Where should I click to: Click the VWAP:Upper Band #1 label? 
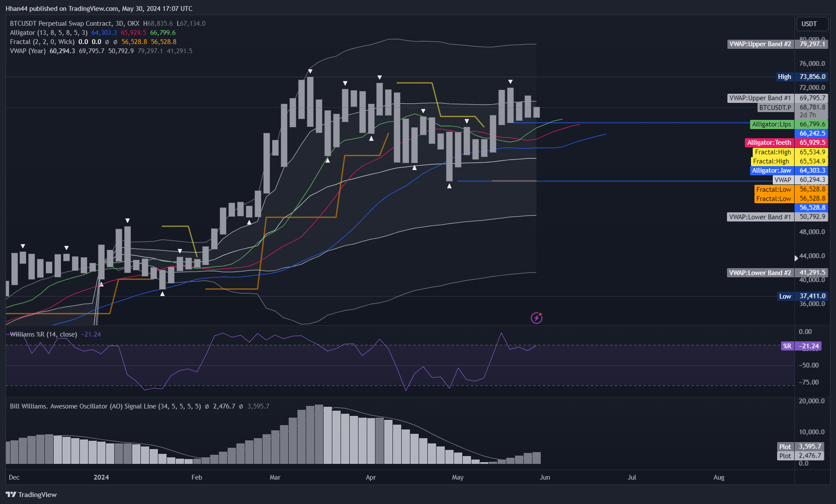click(777, 98)
